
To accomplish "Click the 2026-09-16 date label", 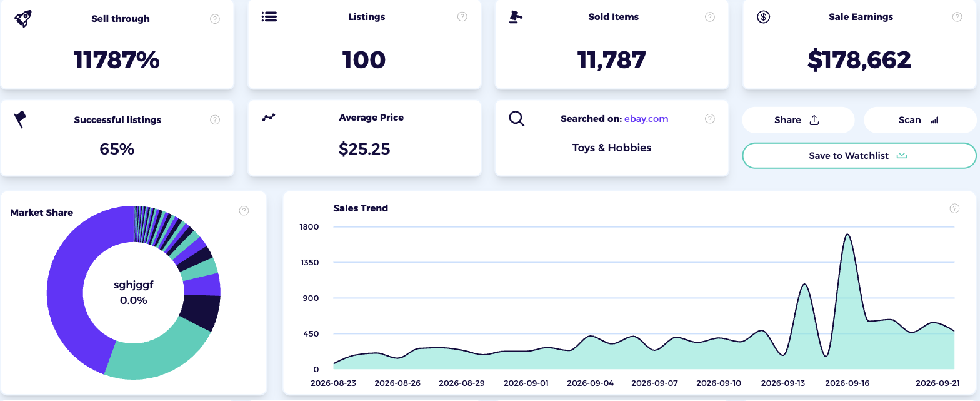I will tap(847, 383).
